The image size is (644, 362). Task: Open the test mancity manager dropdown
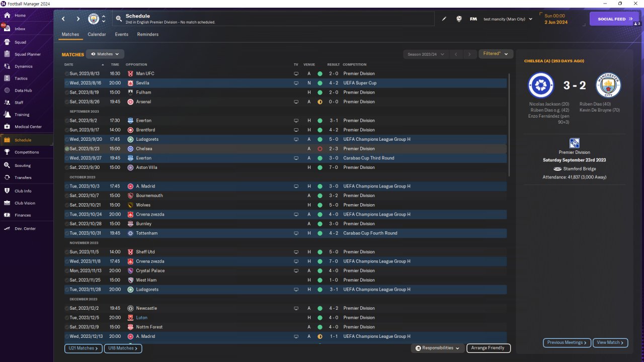point(508,19)
